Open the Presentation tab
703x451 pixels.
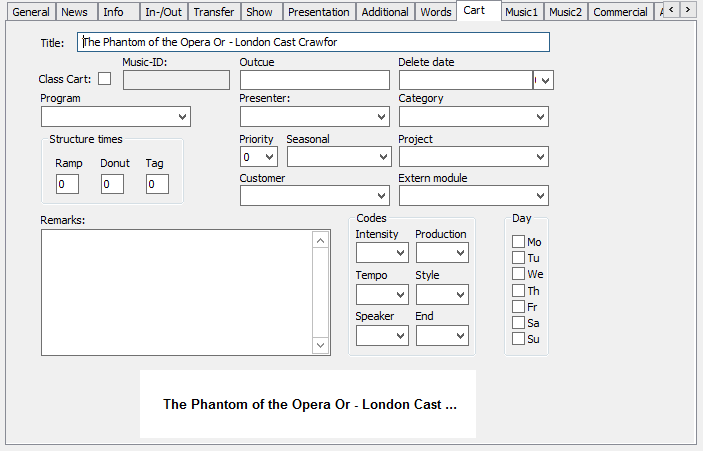coord(319,12)
